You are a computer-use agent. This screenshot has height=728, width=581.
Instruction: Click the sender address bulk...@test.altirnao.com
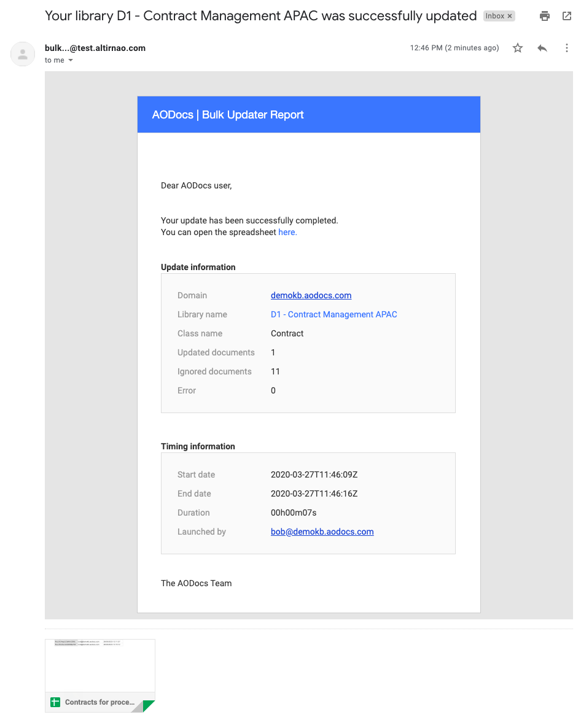[x=95, y=48]
